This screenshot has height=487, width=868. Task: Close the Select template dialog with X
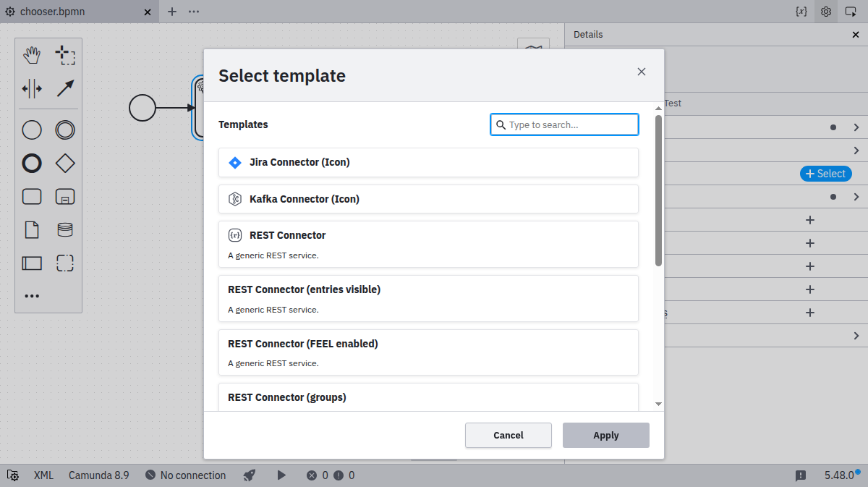tap(641, 72)
